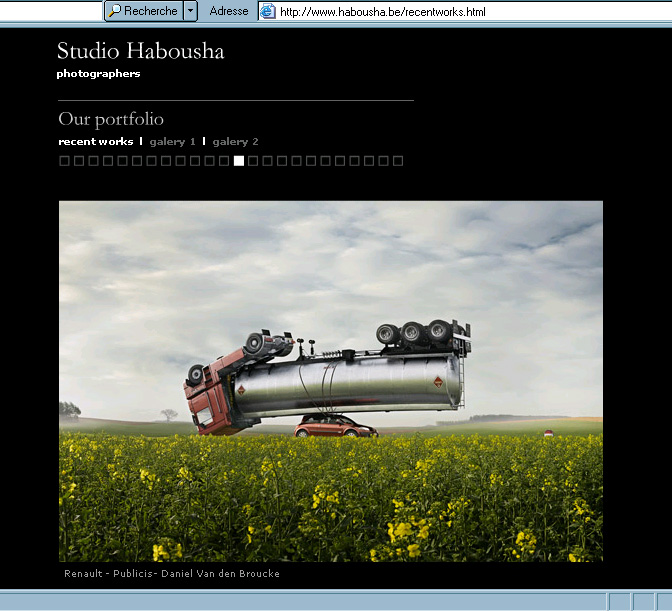Select the square right after the highlighted one
Screen dimensions: 672x611
click(253, 161)
